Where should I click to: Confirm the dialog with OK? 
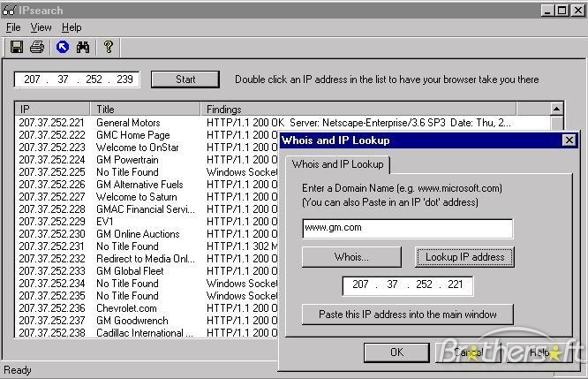pos(396,352)
